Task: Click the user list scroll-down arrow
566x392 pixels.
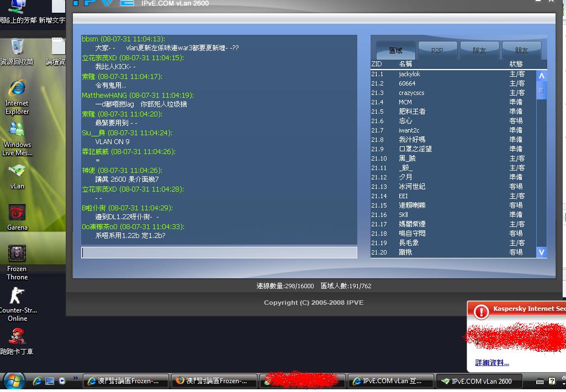Action: [541, 252]
